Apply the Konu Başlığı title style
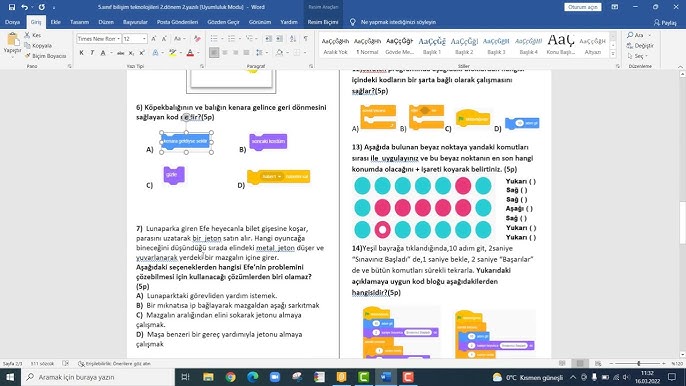 (x=560, y=45)
